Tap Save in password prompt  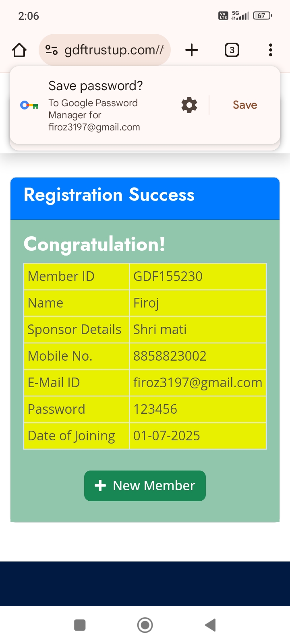coord(245,105)
